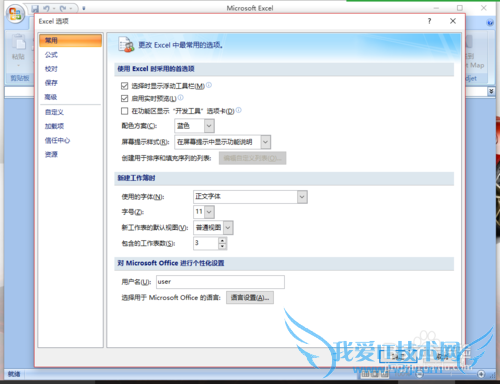Open the 配色方案 color scheme dropdown
The width and height of the screenshot is (500, 384).
coord(209,126)
